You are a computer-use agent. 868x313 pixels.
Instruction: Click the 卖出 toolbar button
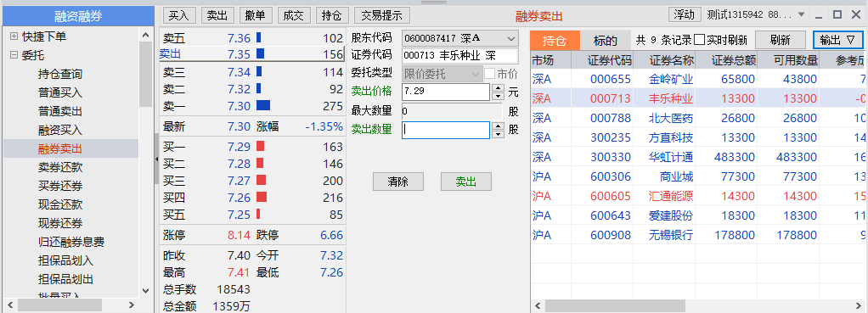pos(217,15)
